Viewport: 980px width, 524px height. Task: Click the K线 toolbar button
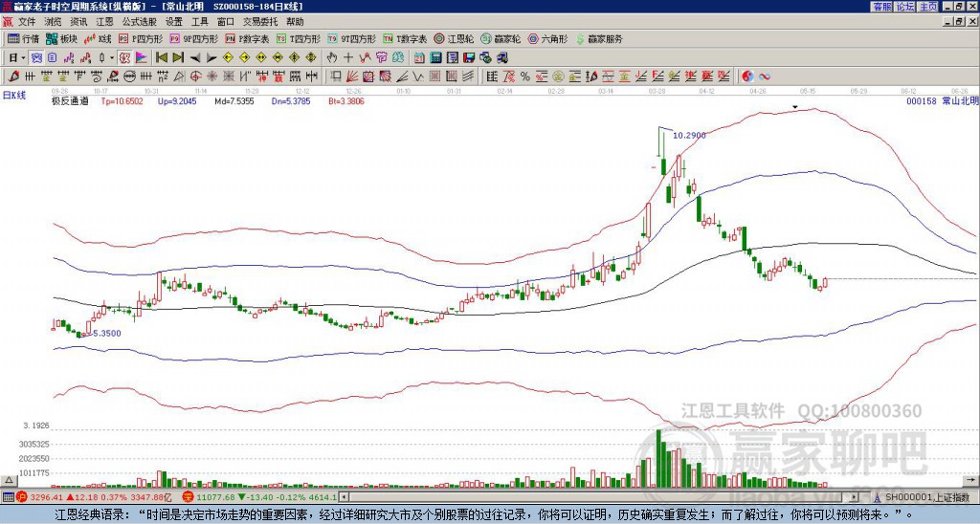coord(98,38)
